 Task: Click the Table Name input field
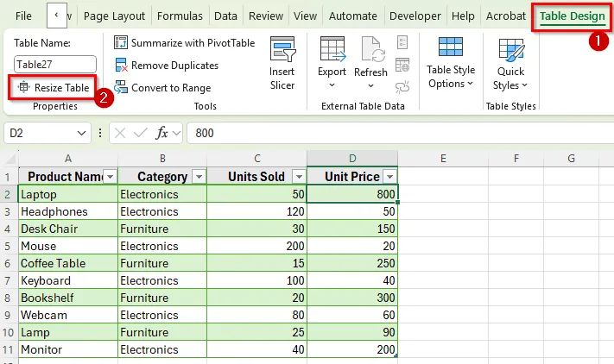[55, 65]
